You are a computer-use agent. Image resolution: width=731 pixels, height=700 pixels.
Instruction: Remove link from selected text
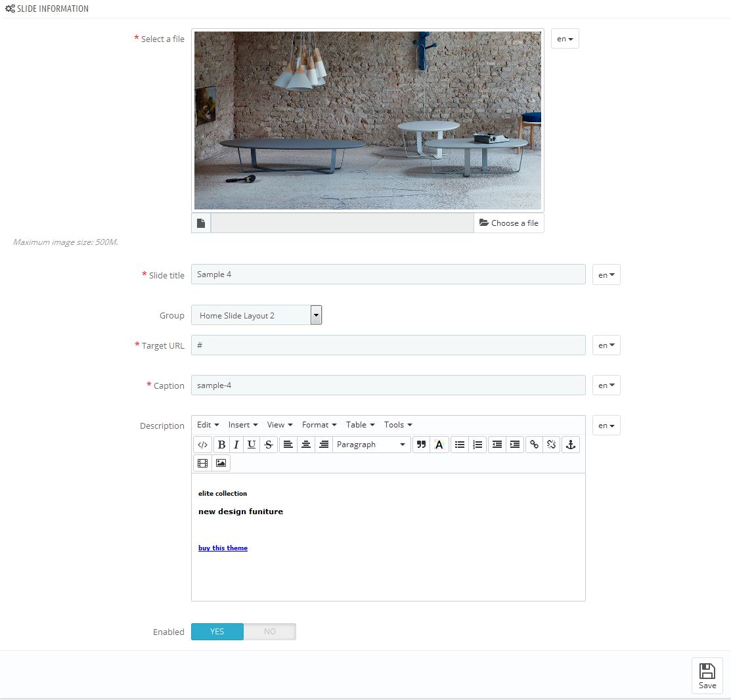(552, 445)
